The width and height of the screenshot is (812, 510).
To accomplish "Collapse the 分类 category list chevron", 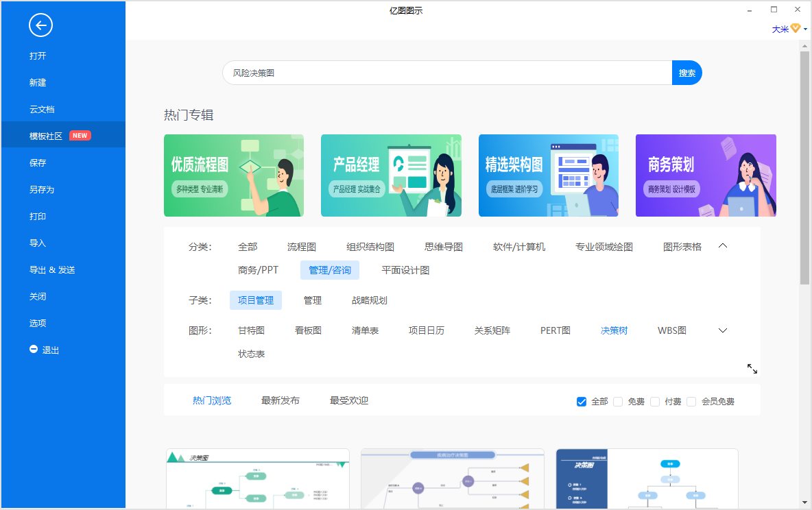I will 723,245.
